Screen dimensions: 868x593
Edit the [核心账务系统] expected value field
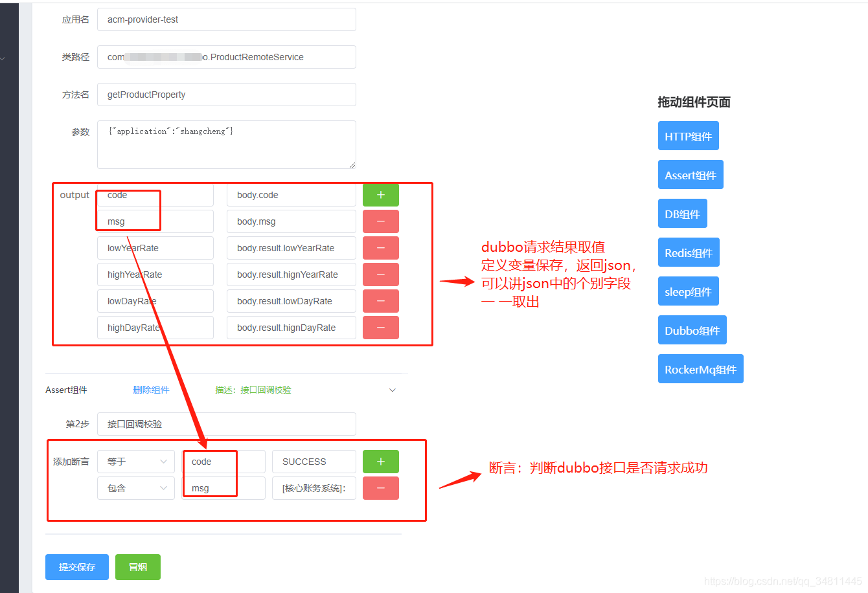point(314,488)
